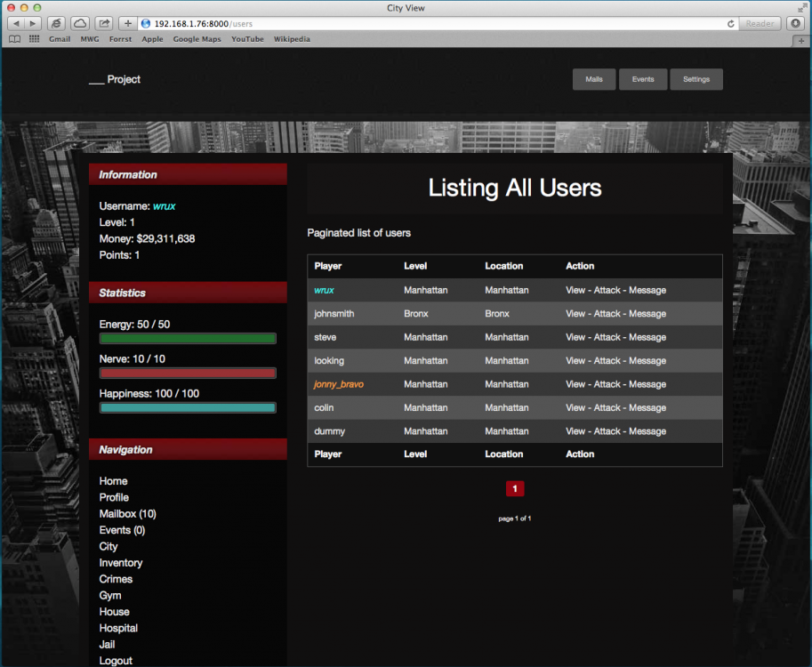812x667 pixels.
Task: Open Mailbox (10) in the navigation
Action: 127,514
